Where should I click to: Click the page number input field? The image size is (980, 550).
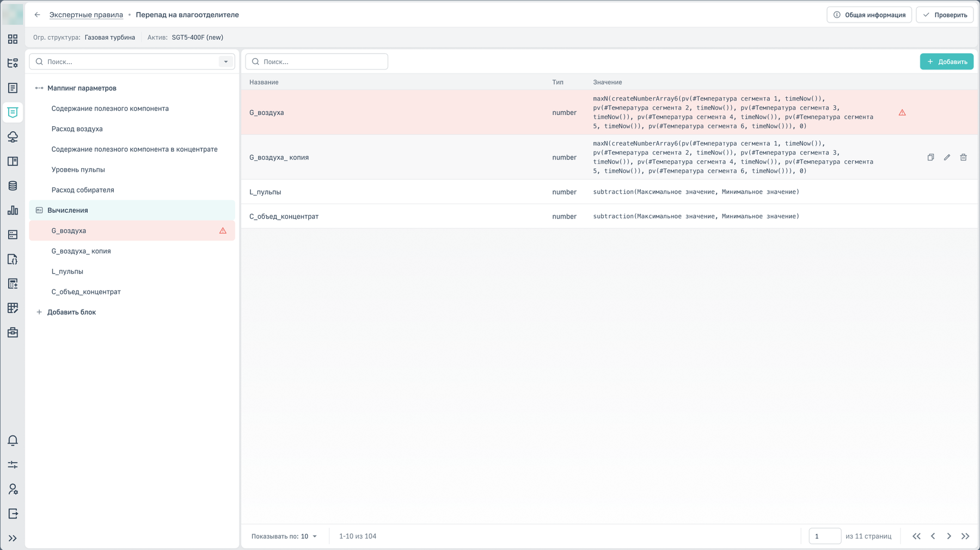(x=824, y=536)
